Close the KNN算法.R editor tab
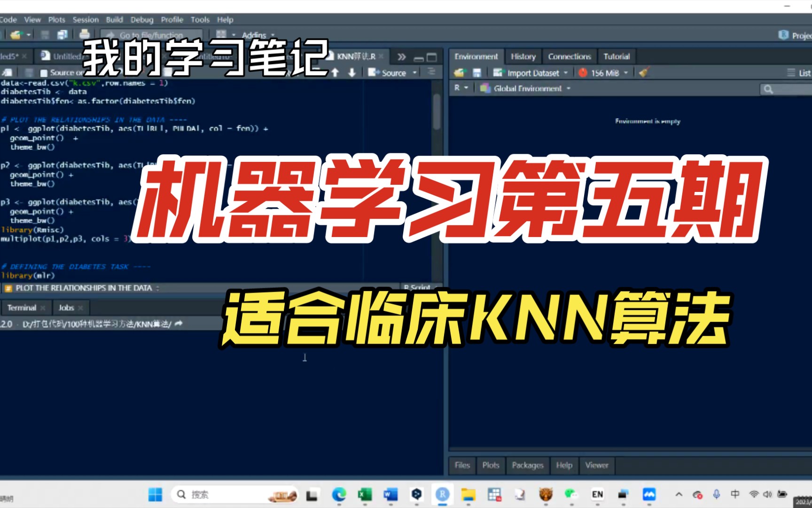This screenshot has height=508, width=812. [381, 56]
